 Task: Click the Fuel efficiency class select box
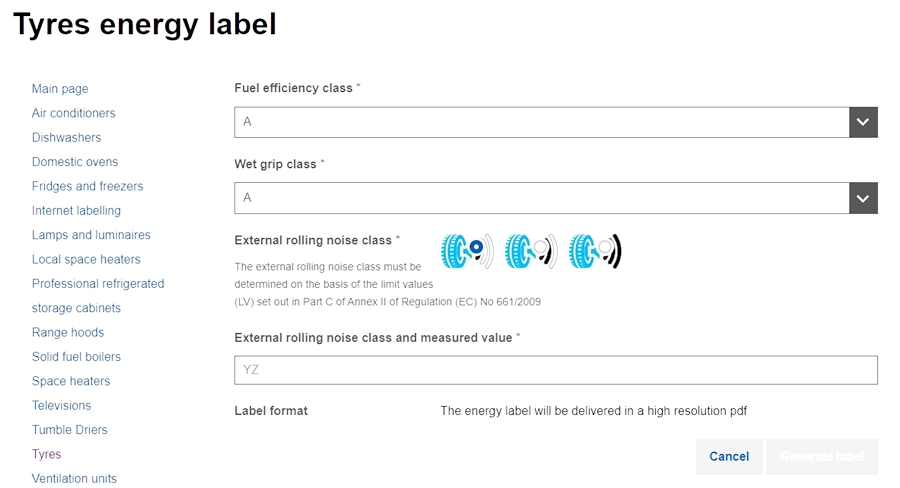coord(541,122)
